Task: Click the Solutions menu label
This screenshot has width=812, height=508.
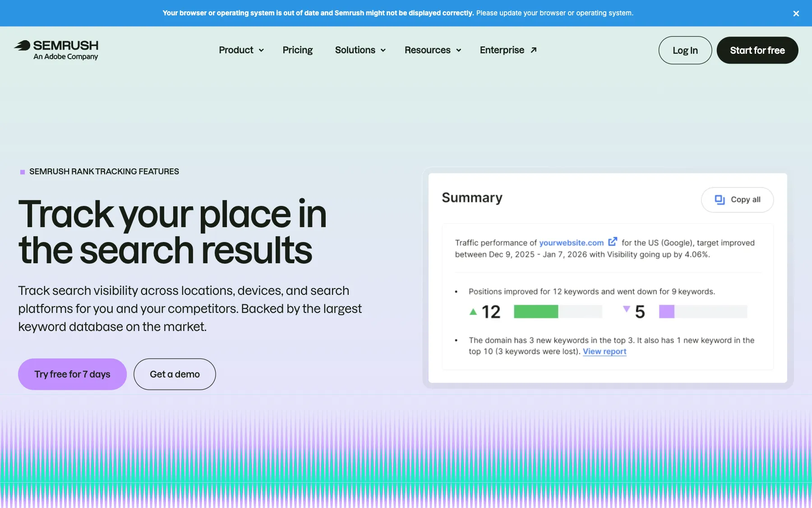Action: [355, 50]
